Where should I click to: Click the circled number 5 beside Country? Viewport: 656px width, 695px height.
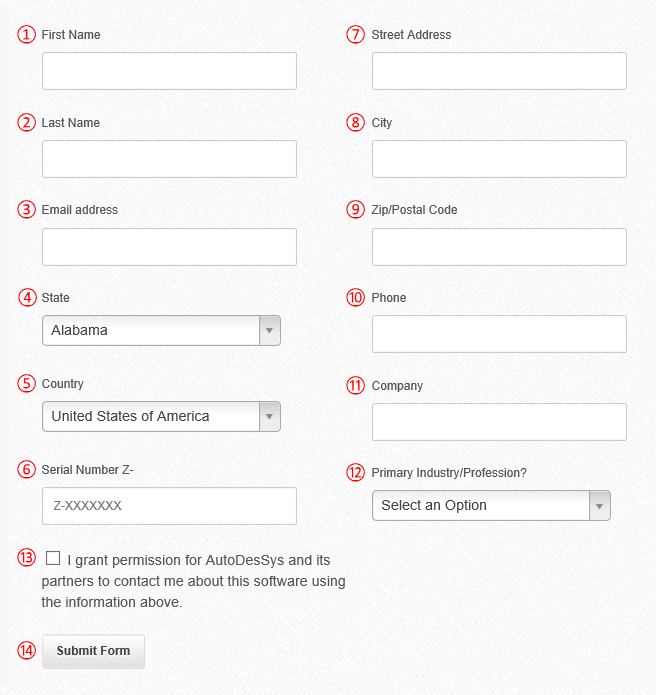tap(27, 383)
